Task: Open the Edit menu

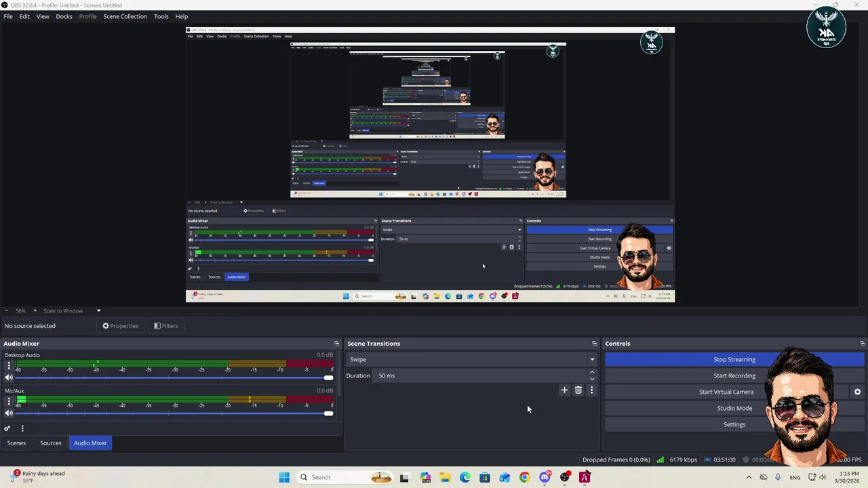Action: (24, 16)
